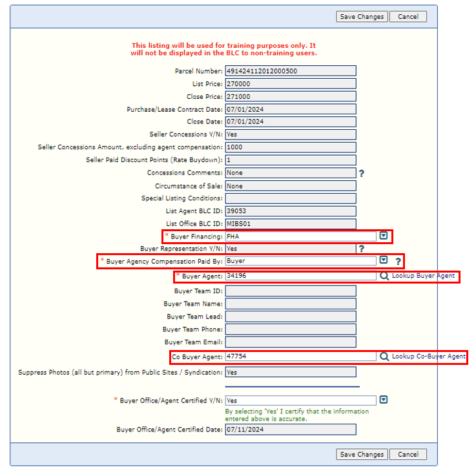Open help for Buyer Representation Y/N

[361, 249]
